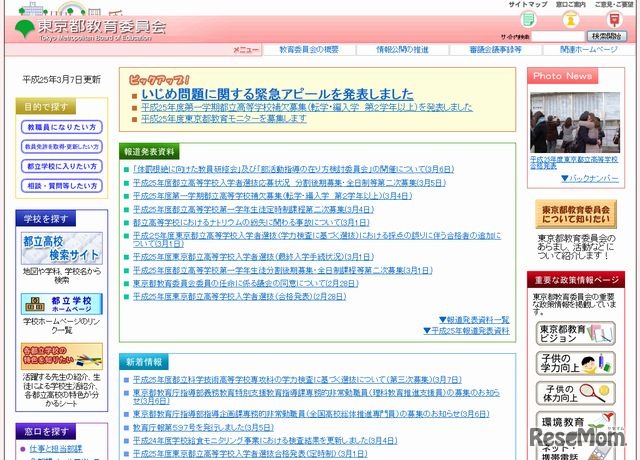Open the 入学者選抜(合格発表) (2月28日) link

[x=240, y=296]
